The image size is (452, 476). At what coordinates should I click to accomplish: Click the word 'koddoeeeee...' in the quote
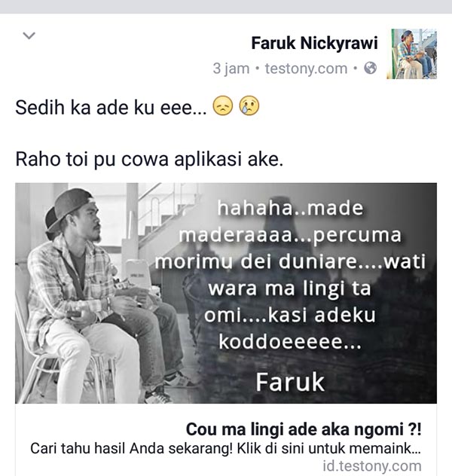[x=290, y=342]
